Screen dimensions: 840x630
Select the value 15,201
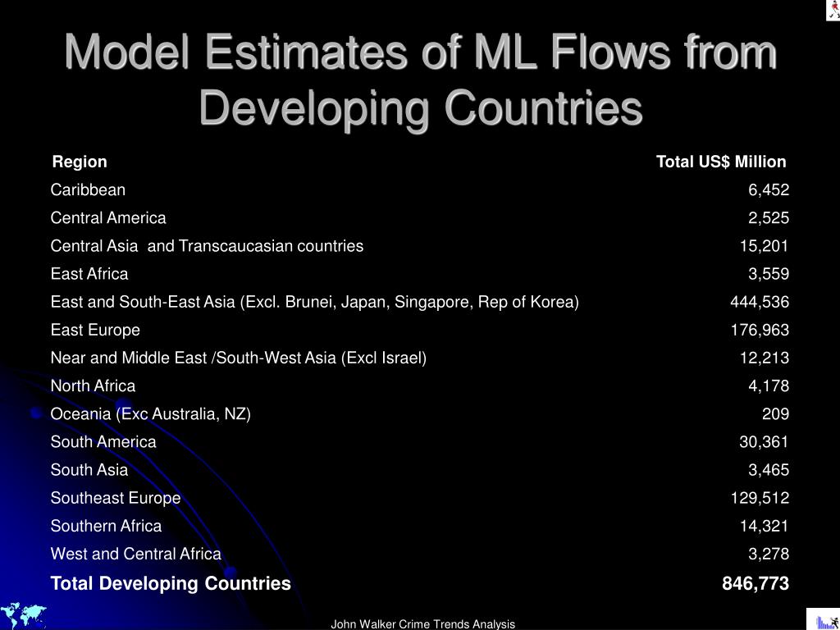pyautogui.click(x=765, y=246)
